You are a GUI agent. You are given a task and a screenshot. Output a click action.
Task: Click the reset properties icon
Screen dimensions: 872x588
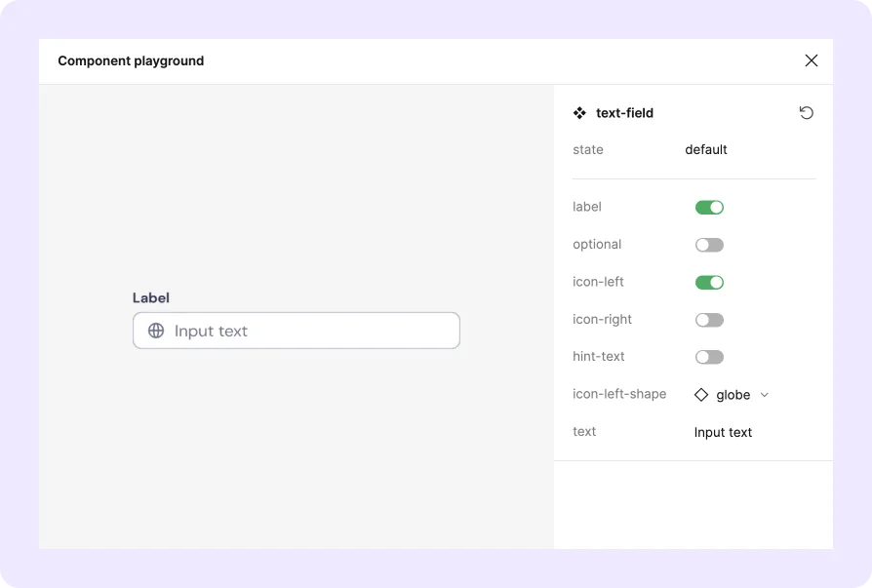point(807,113)
